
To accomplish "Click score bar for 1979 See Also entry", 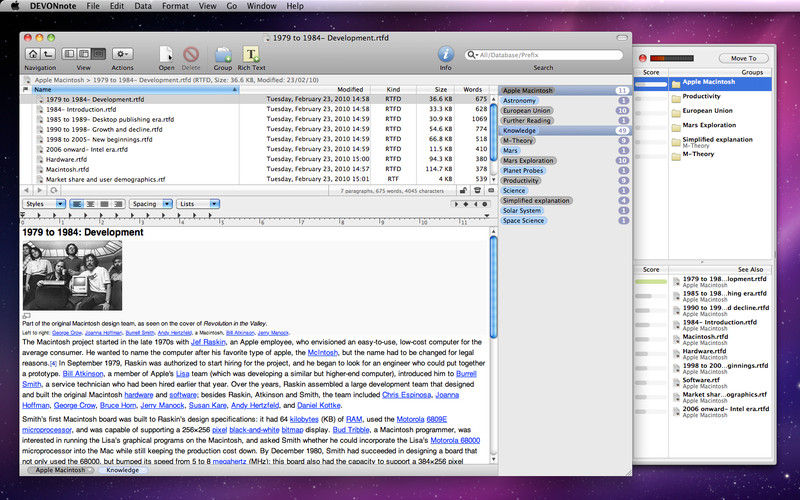I will coord(651,282).
